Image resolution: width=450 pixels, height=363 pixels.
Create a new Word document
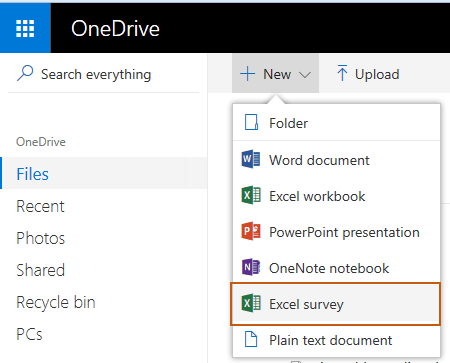[x=336, y=160]
